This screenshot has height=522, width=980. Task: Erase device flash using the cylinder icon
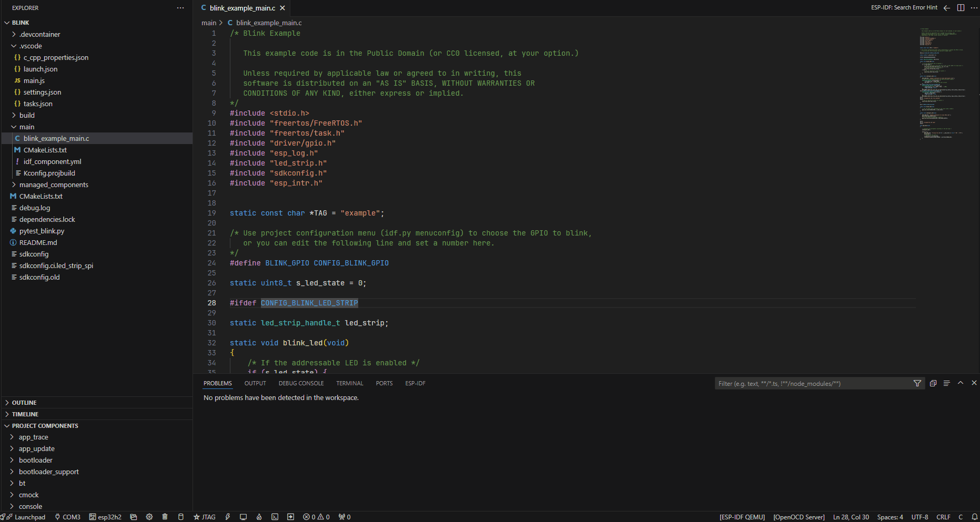point(180,517)
